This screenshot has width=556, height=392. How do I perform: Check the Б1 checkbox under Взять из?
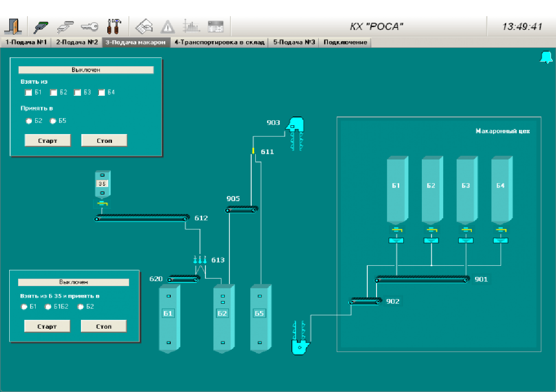(x=29, y=92)
